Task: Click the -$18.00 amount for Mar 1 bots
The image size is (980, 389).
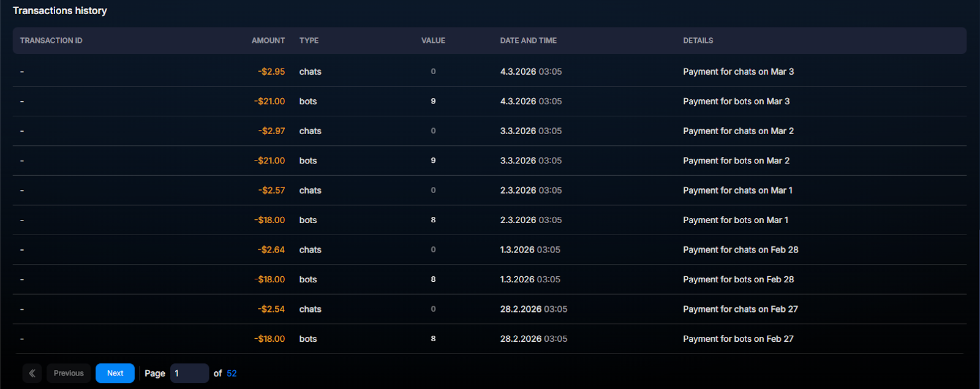Action: (269, 220)
